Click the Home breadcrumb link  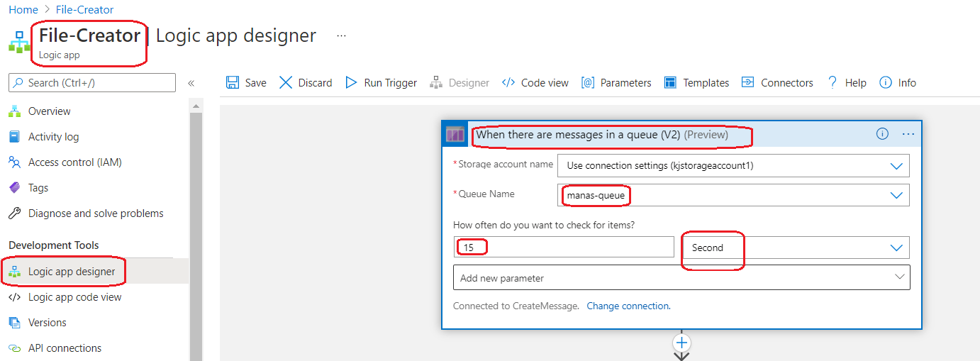point(23,10)
